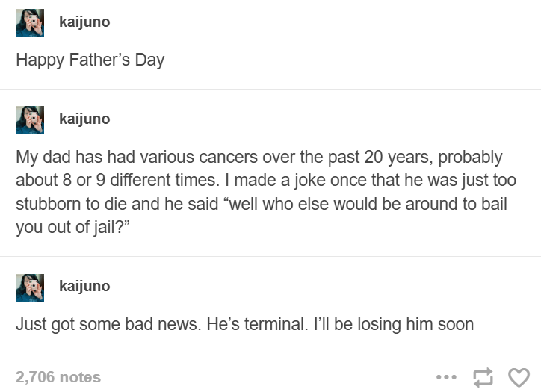Click the divider below "Happy Father's Day"
Screen dimensions: 541x392
(270, 90)
